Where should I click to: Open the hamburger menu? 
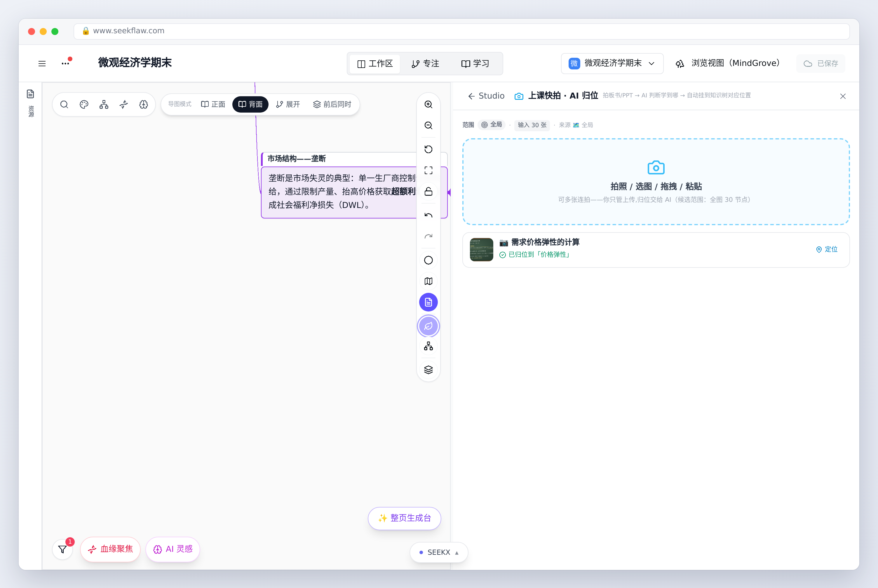[x=42, y=63]
